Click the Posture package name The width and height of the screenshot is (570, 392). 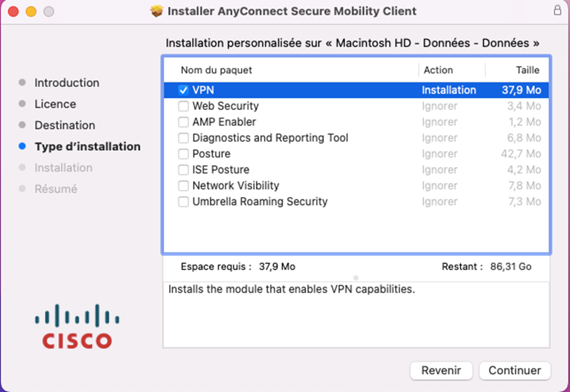[211, 154]
